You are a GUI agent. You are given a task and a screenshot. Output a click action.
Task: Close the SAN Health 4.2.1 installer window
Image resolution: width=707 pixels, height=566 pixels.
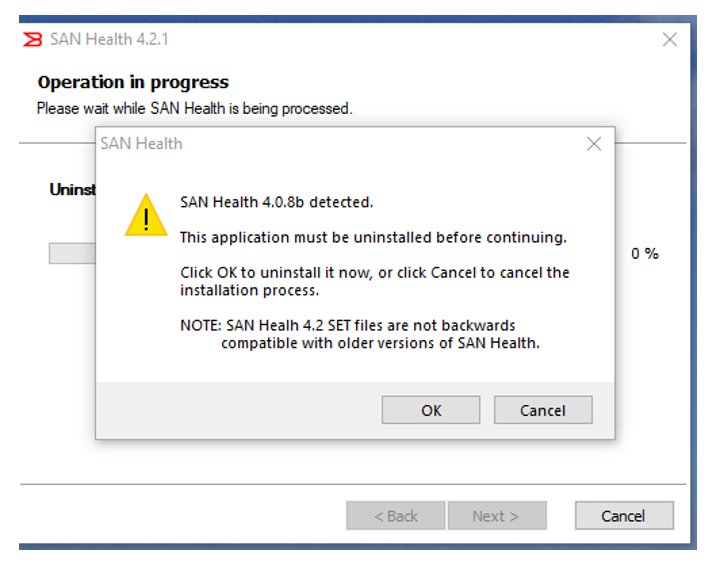670,40
